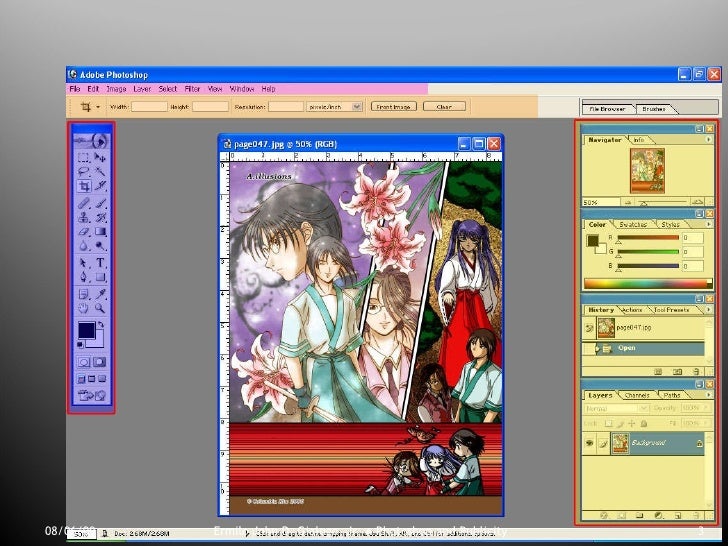Viewport: 728px width, 546px height.
Task: Select the Healing Brush tool
Action: [84, 203]
